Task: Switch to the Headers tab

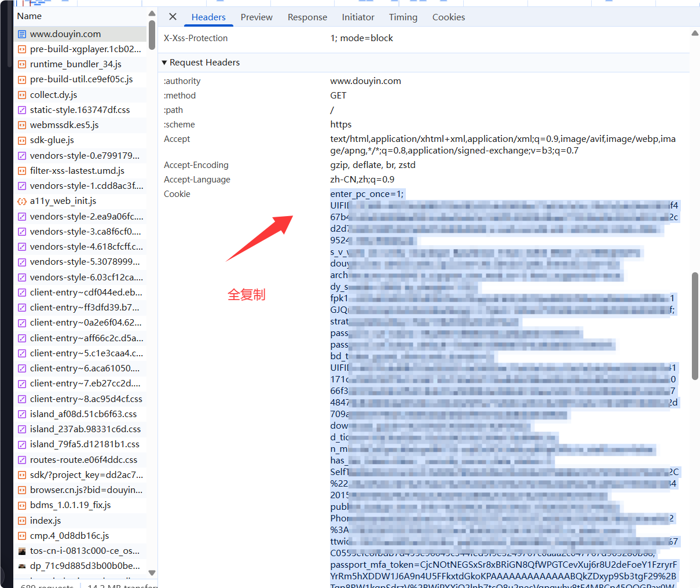Action: 208,17
